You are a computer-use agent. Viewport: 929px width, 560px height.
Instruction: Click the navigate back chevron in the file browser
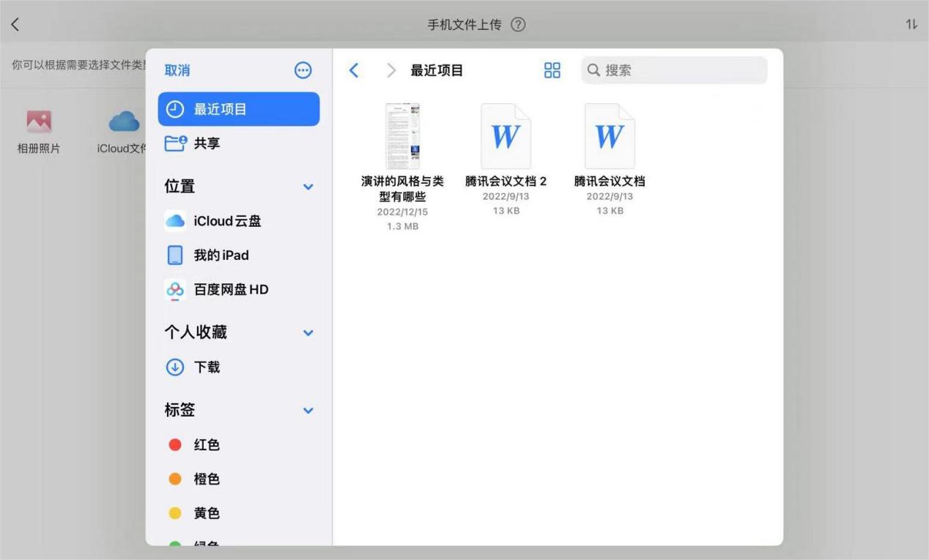pos(354,70)
